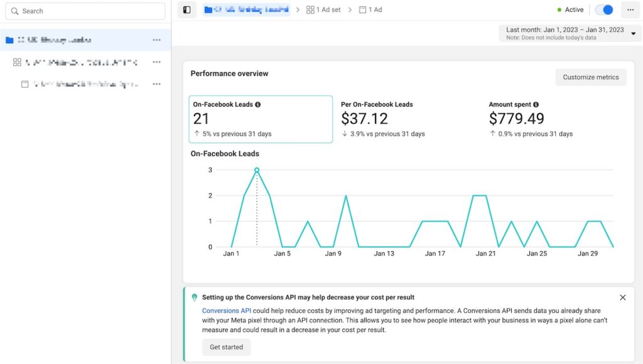Click the Customize metrics button
Image resolution: width=643 pixels, height=364 pixels.
[x=590, y=77]
